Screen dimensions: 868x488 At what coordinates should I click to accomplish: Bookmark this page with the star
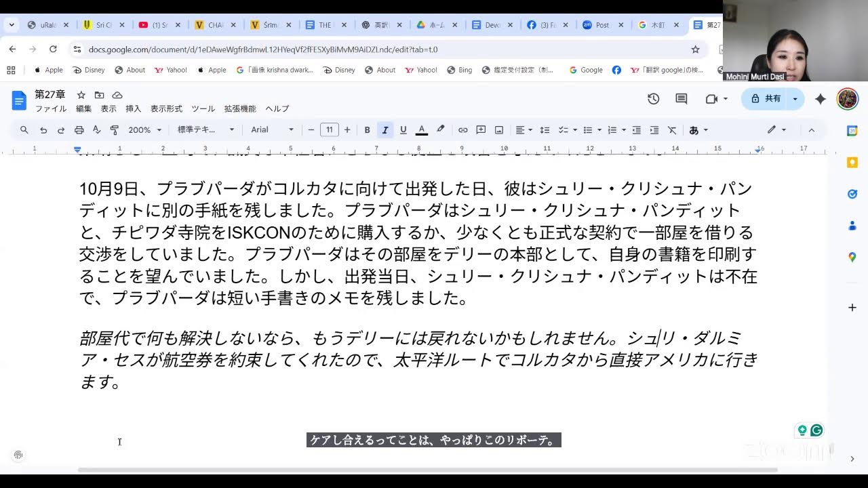point(695,49)
